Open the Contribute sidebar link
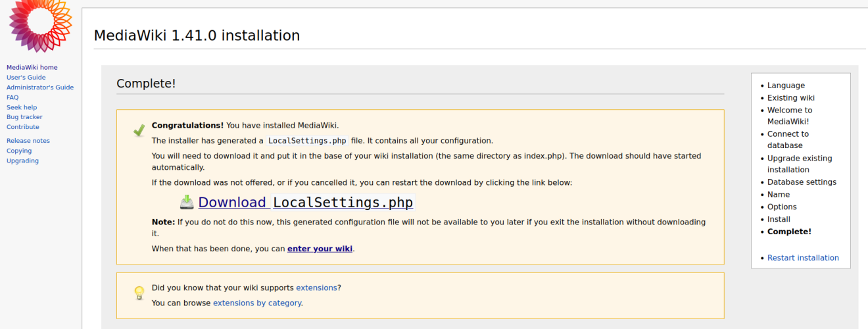Image resolution: width=868 pixels, height=329 pixels. pyautogui.click(x=23, y=126)
